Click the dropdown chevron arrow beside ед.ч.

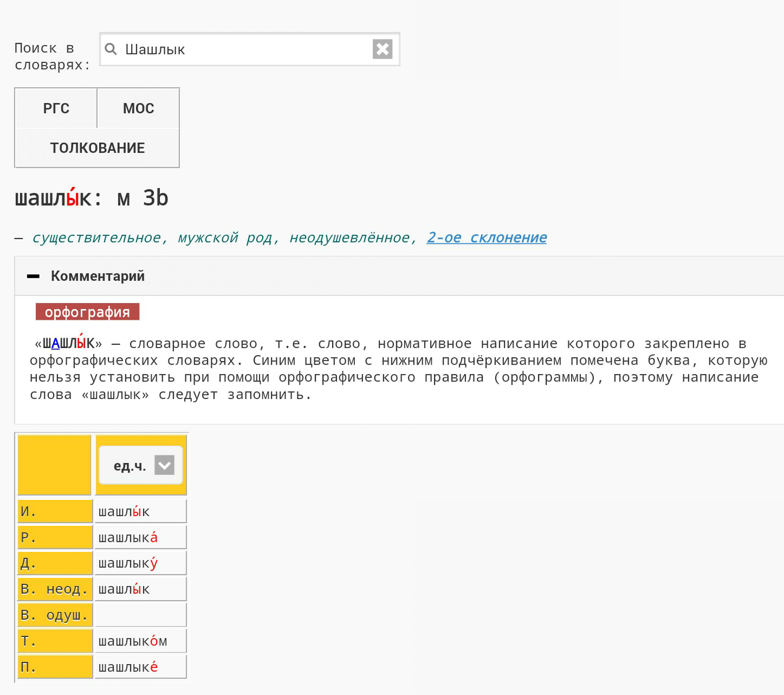click(x=164, y=465)
